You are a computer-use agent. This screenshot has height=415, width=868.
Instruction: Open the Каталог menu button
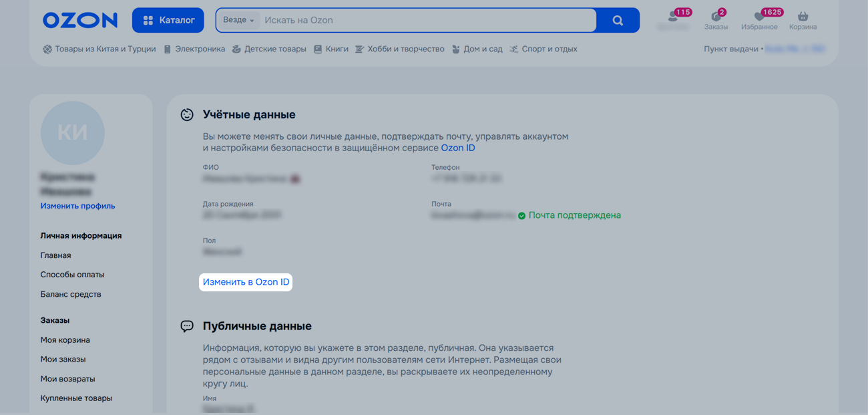pyautogui.click(x=168, y=20)
